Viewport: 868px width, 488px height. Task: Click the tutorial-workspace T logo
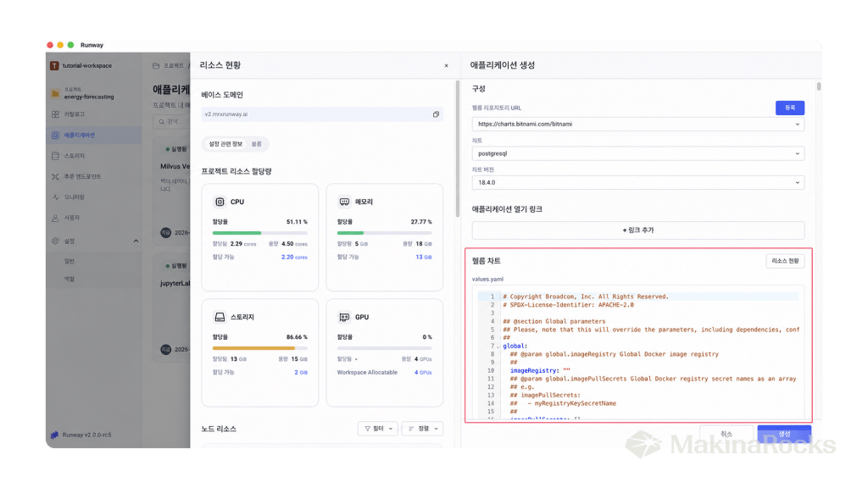click(54, 66)
